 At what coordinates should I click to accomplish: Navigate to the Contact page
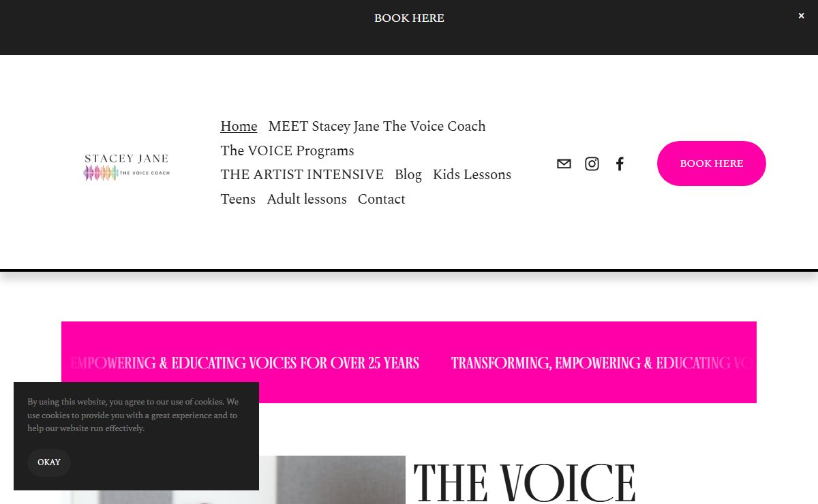pyautogui.click(x=382, y=199)
